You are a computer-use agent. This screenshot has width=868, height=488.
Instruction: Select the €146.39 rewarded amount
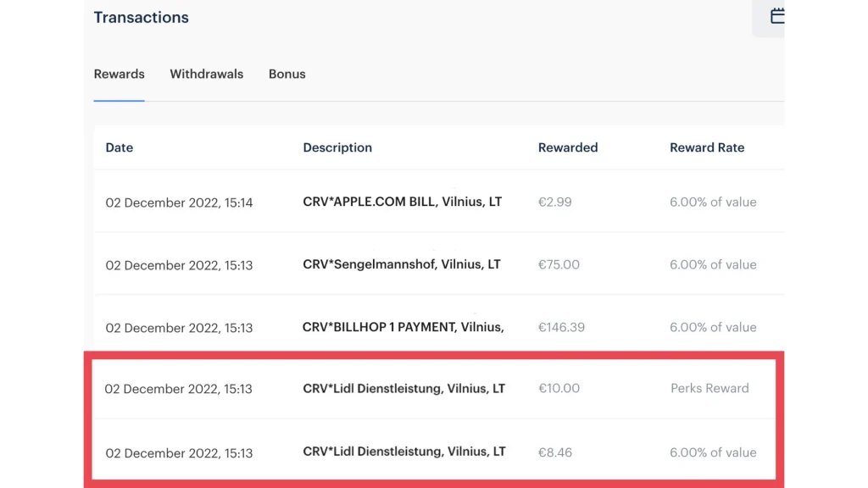pos(561,327)
